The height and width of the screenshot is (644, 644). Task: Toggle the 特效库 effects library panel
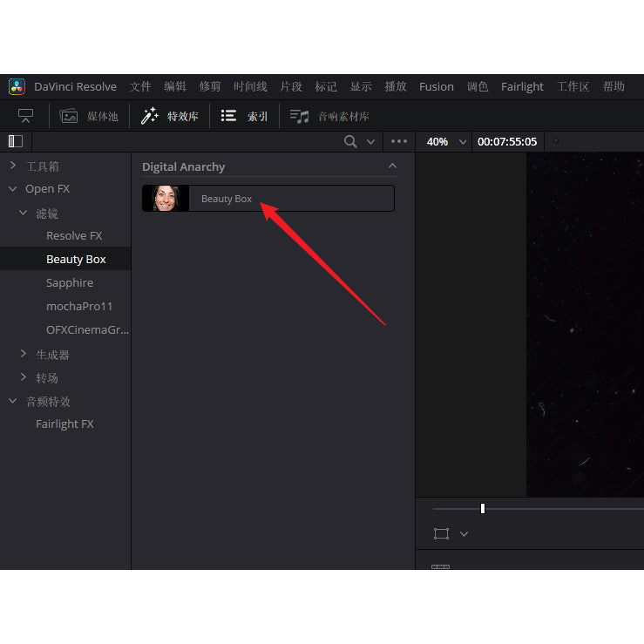coord(170,116)
